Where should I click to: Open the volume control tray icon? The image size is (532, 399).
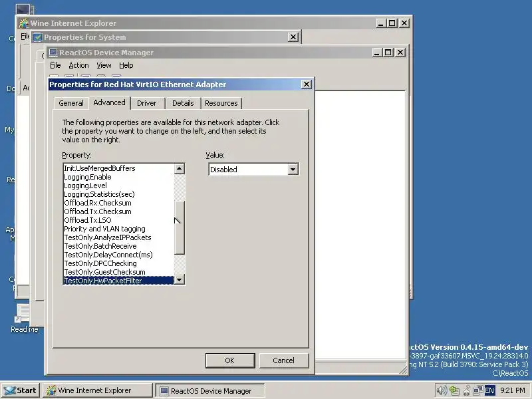441,390
